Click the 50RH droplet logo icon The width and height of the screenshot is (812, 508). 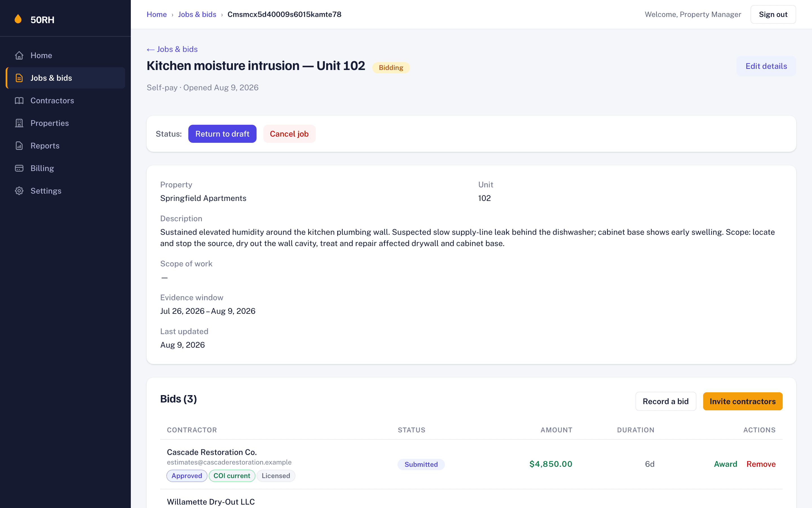(18, 19)
